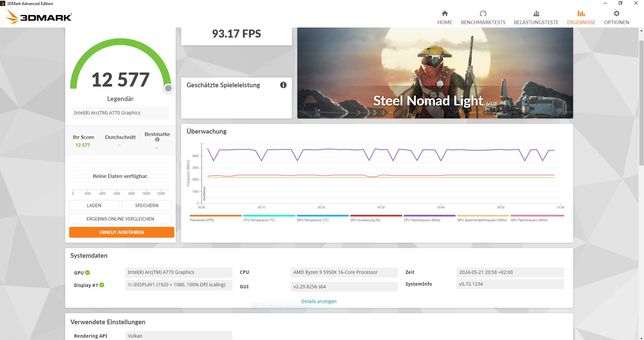This screenshot has width=644, height=340.
Task: Click the Überwachung heading
Action: coord(207,132)
